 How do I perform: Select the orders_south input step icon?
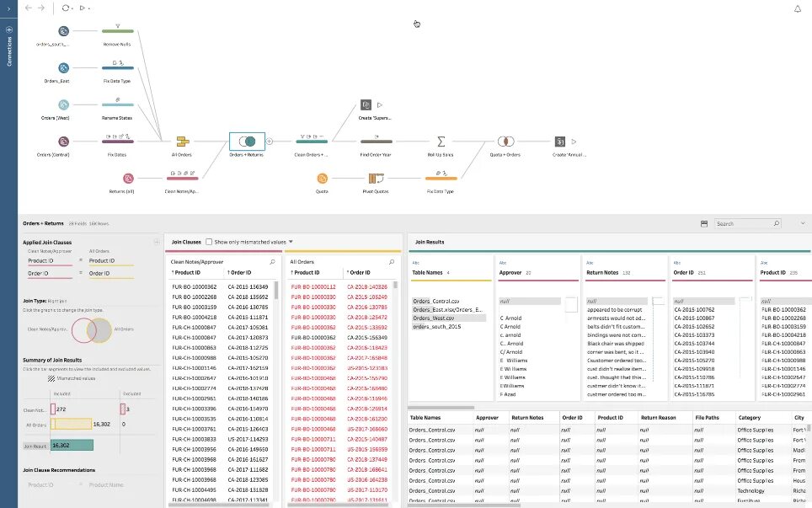tap(63, 31)
